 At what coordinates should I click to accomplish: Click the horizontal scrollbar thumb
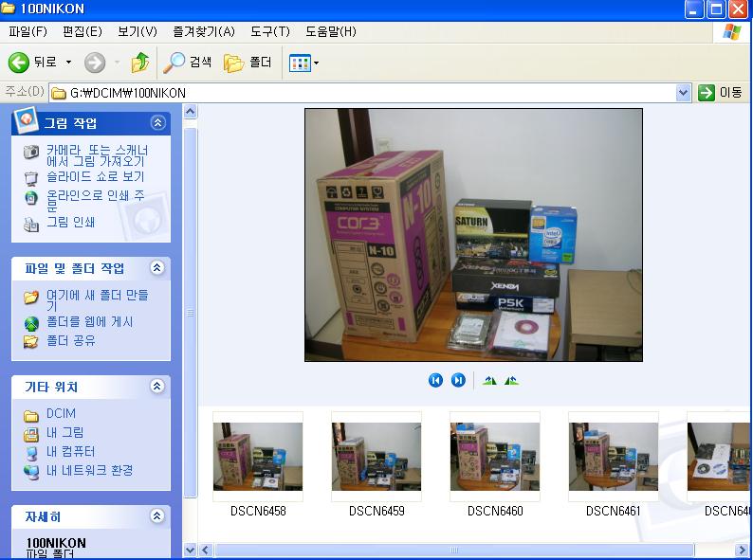(454, 550)
